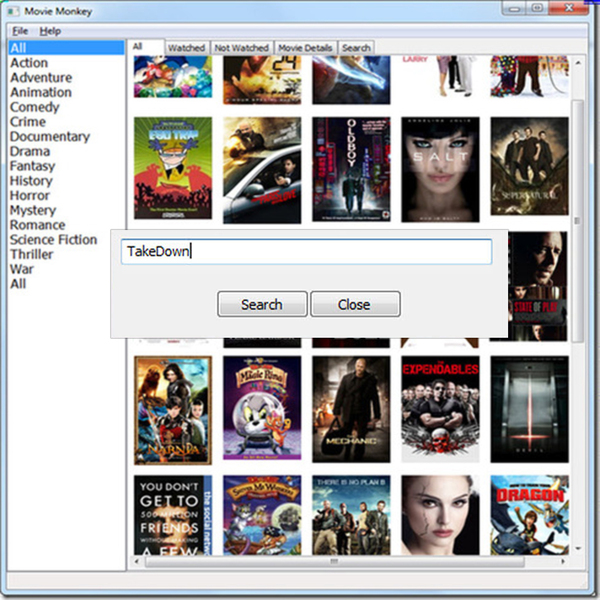The image size is (600, 600).
Task: Open the Oldboy movie poster
Action: (351, 169)
